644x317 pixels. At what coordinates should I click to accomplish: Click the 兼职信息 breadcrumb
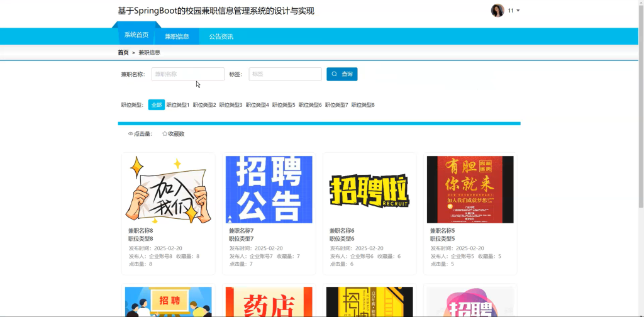pyautogui.click(x=150, y=53)
